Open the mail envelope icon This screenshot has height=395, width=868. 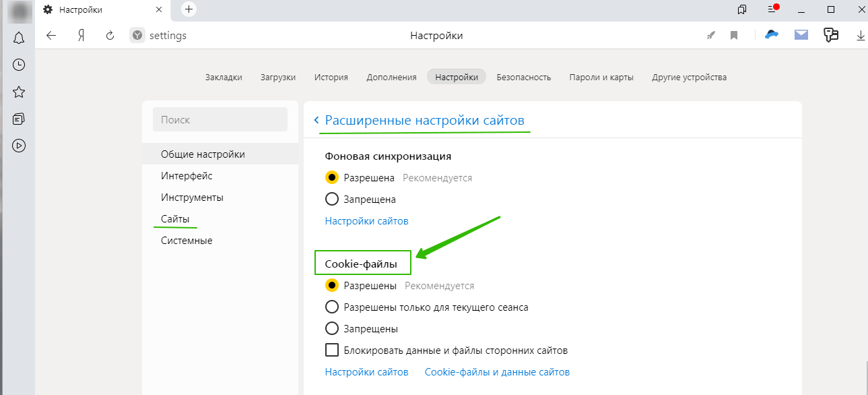(801, 36)
